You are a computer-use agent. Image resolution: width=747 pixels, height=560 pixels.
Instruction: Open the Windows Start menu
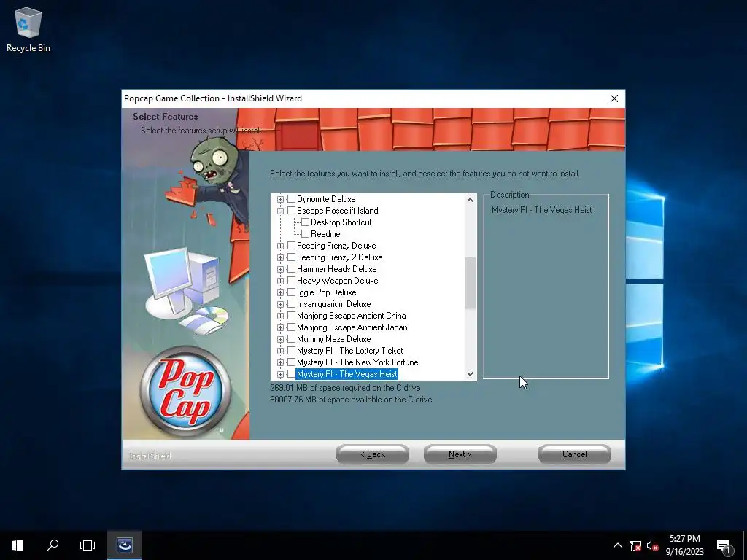(x=18, y=545)
